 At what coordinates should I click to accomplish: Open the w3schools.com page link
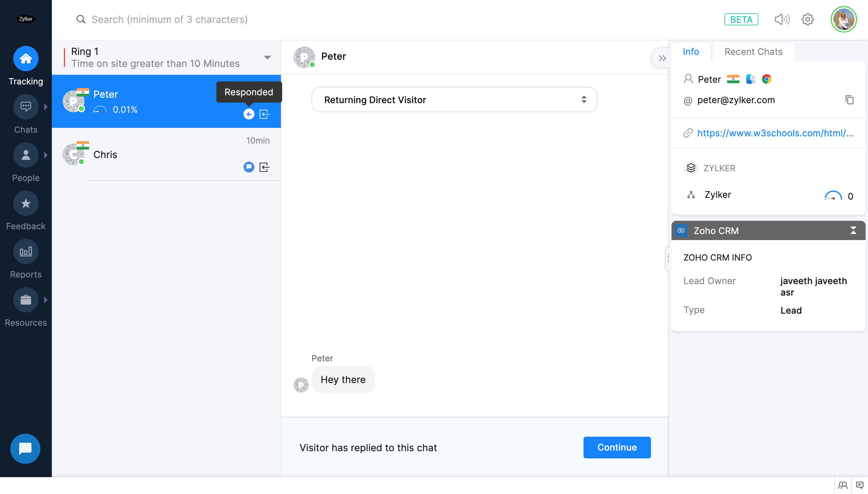pyautogui.click(x=775, y=133)
